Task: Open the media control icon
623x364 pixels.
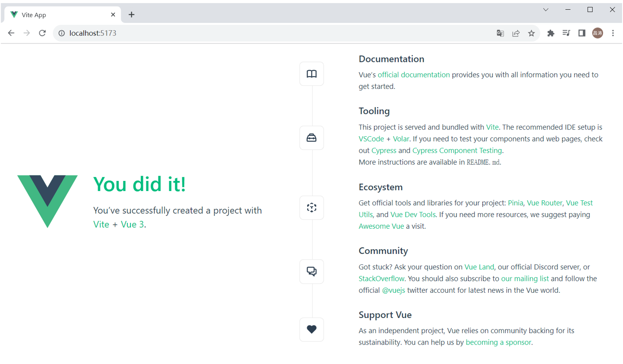Action: [566, 33]
